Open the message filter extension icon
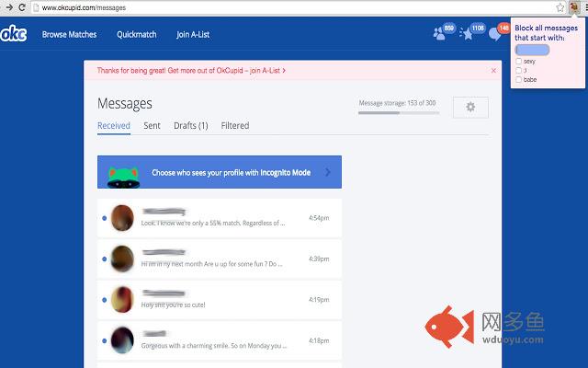Image resolution: width=588 pixels, height=368 pixels. tap(574, 7)
